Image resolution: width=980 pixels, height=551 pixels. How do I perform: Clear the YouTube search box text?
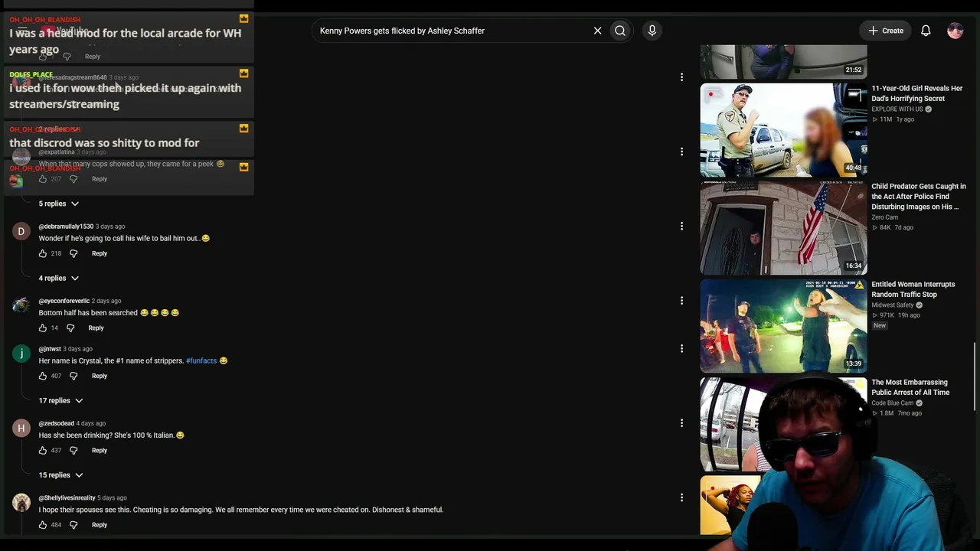pyautogui.click(x=597, y=31)
